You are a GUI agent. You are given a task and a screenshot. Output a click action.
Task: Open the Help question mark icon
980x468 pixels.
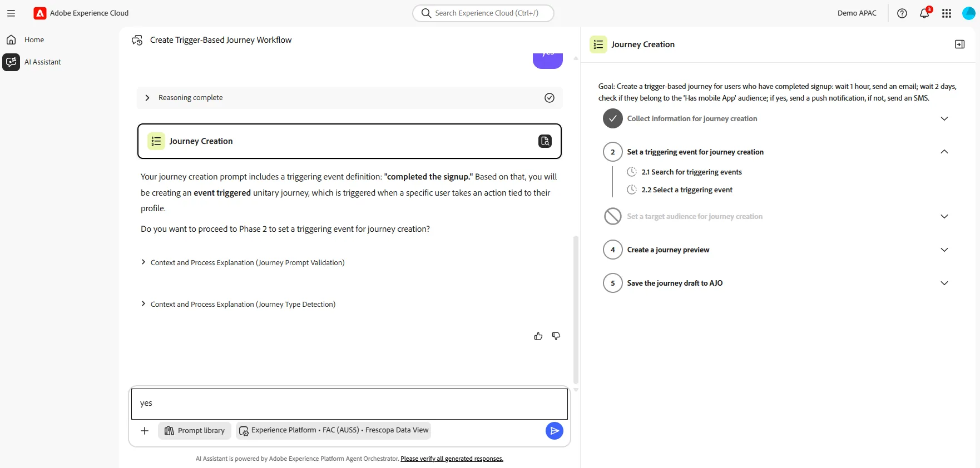point(902,13)
